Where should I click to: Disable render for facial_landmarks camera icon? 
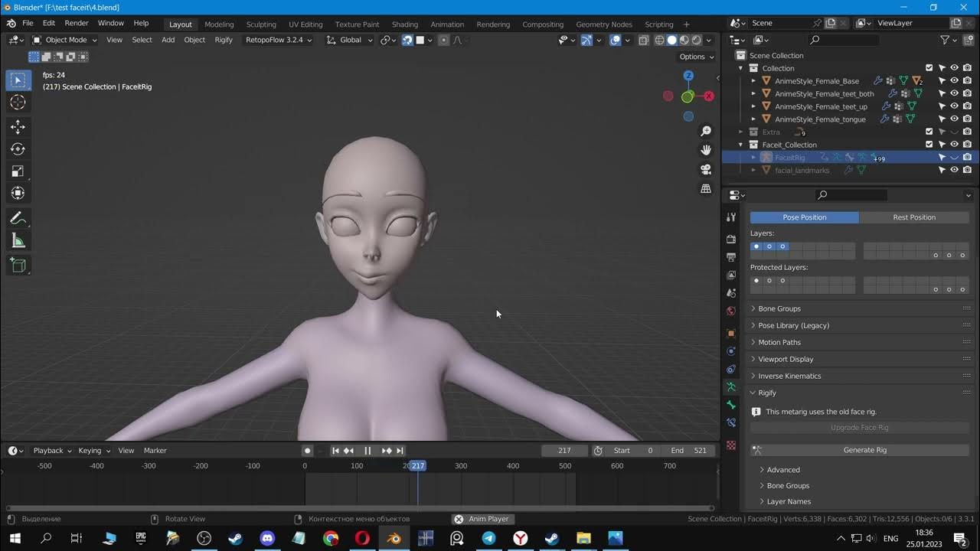pyautogui.click(x=968, y=170)
